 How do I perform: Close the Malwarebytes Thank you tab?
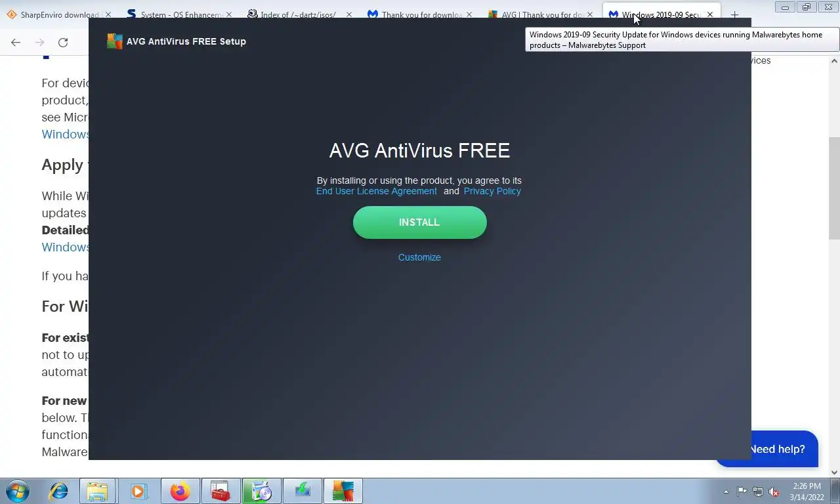click(469, 14)
